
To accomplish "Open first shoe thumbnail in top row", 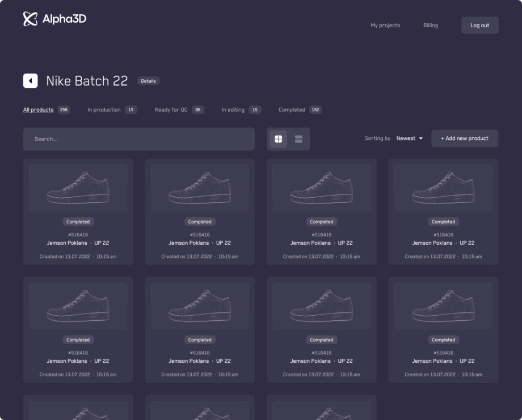I will coord(78,188).
